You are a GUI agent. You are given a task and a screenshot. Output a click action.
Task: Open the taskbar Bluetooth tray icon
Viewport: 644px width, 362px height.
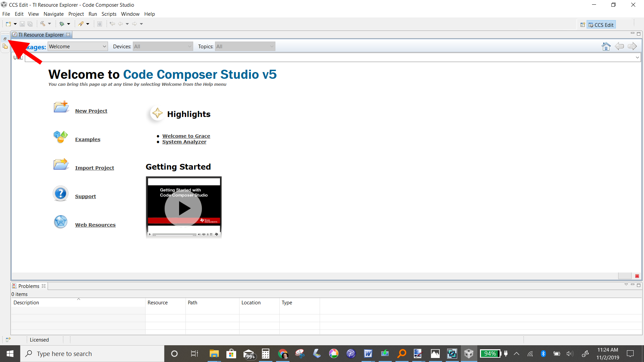(543, 354)
